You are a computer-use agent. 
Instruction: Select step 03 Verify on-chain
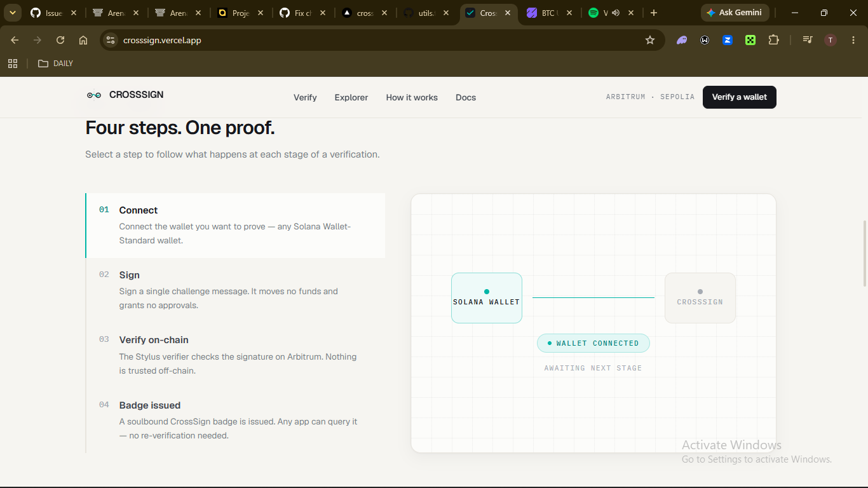235,355
